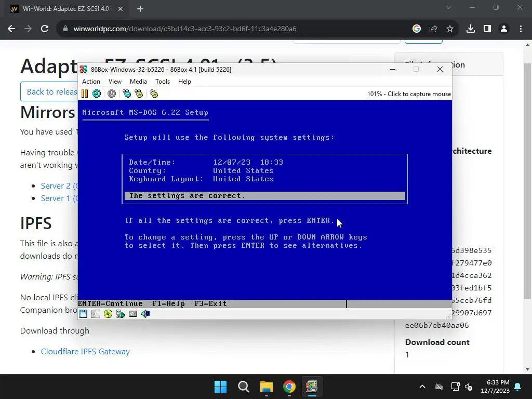Screen dimensions: 532x399
Task: Click ENTER=Continue in the DOS status bar
Action: (x=110, y=303)
